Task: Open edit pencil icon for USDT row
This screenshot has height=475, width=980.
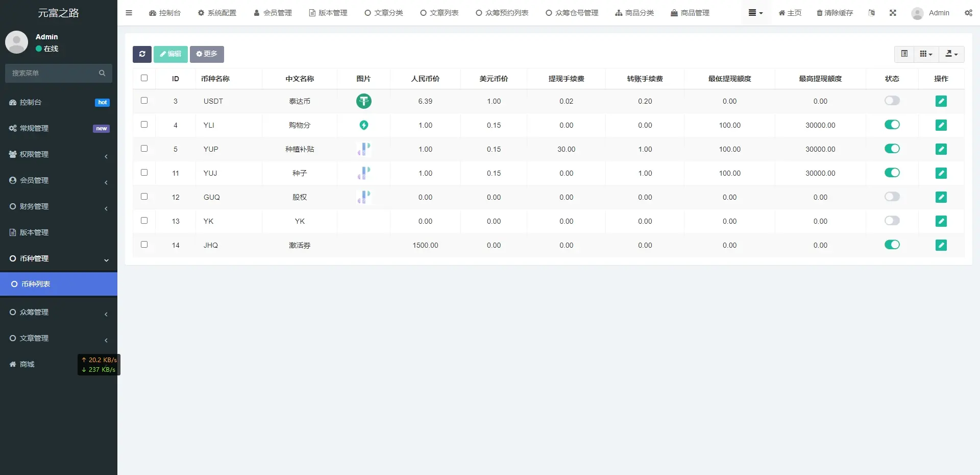Action: pos(941,101)
